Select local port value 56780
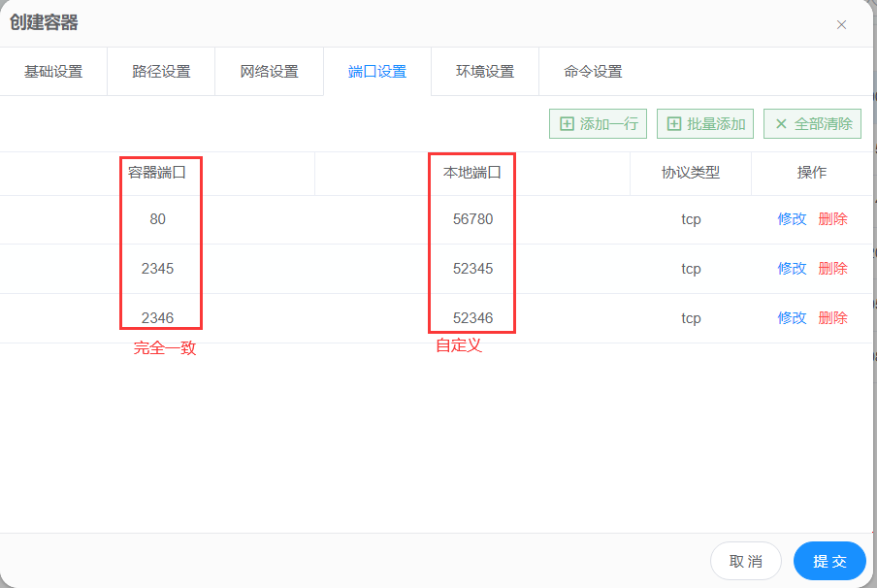This screenshot has width=877, height=588. pos(473,218)
